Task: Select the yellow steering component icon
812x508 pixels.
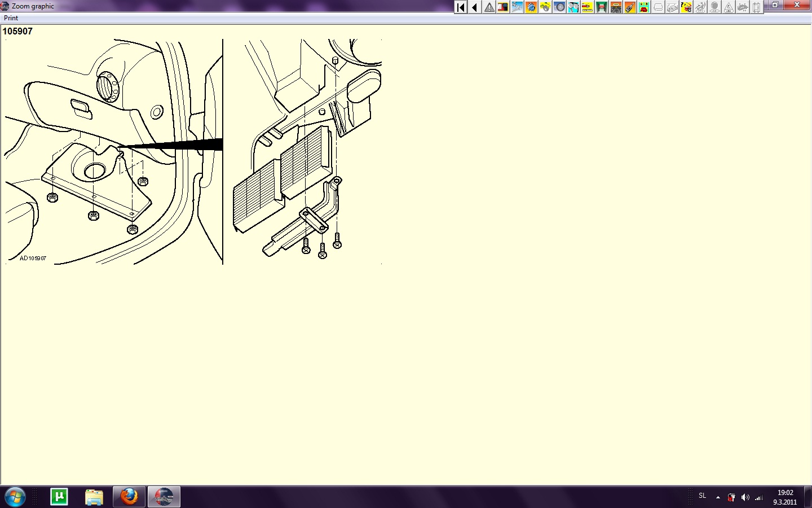Action: point(545,7)
